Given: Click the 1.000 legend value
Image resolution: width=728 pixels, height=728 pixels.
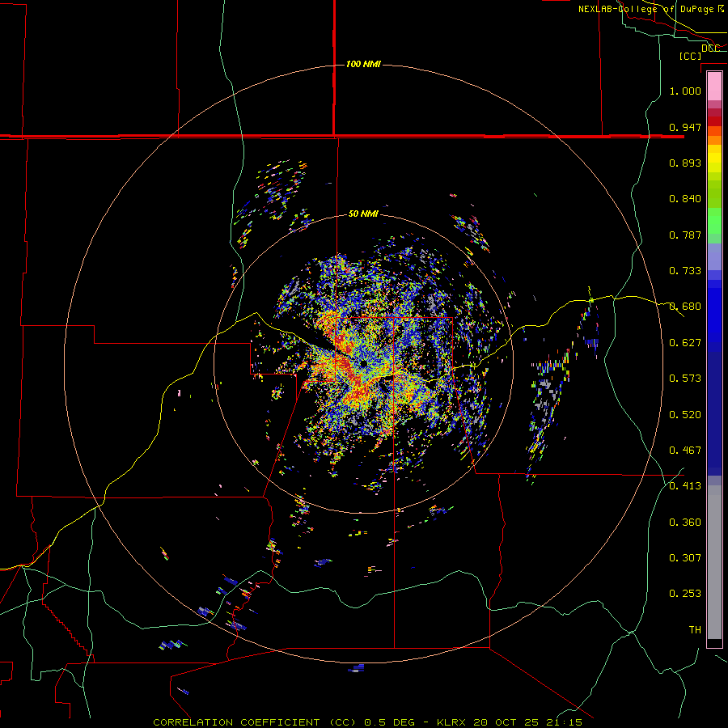Looking at the screenshot, I should (685, 91).
